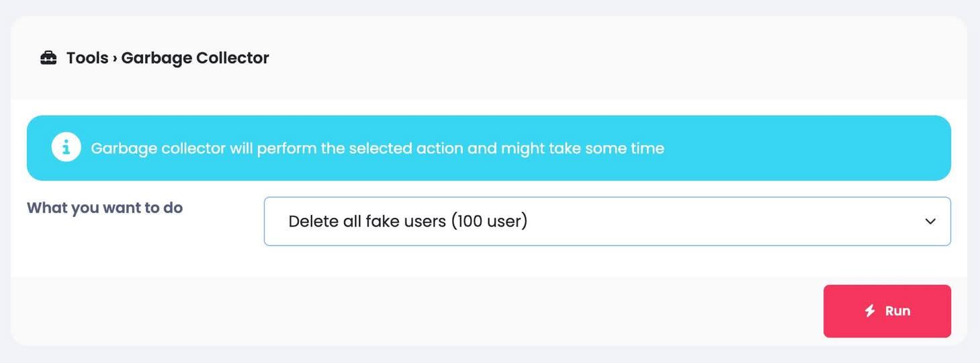Image resolution: width=980 pixels, height=363 pixels.
Task: Click "might take some time" in banner
Action: (x=582, y=148)
